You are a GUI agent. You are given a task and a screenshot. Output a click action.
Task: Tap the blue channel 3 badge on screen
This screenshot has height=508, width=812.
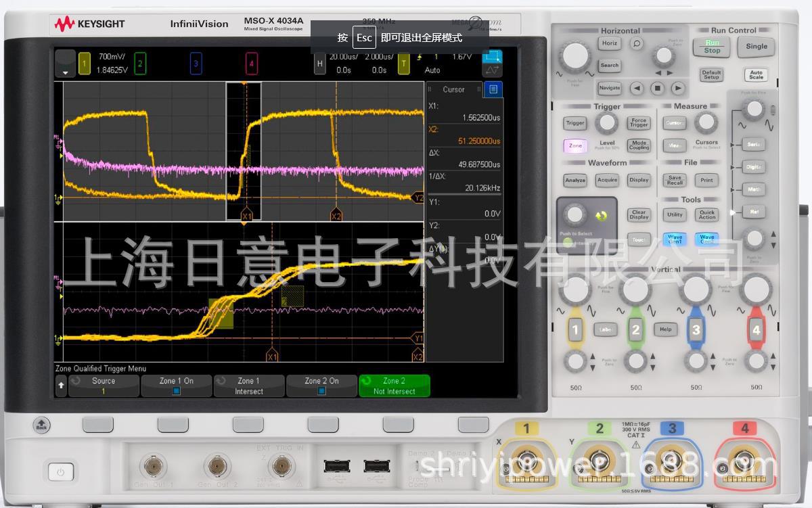196,64
